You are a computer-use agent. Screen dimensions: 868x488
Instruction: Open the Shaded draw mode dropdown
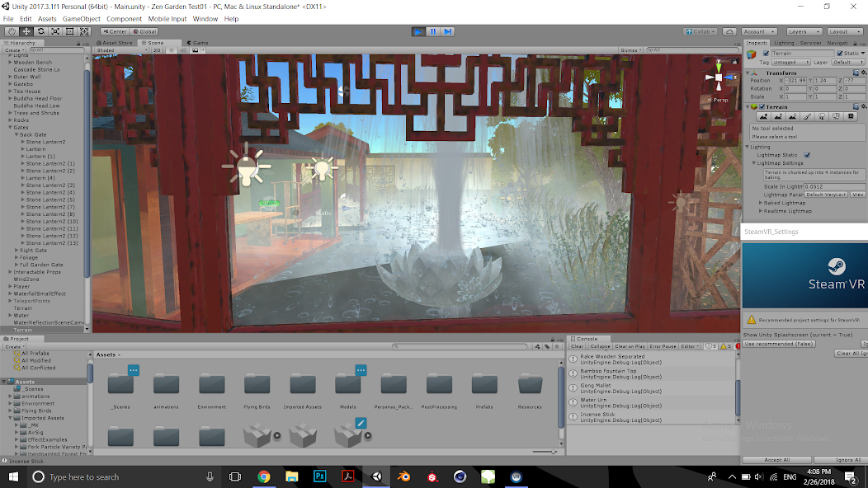[x=122, y=49]
